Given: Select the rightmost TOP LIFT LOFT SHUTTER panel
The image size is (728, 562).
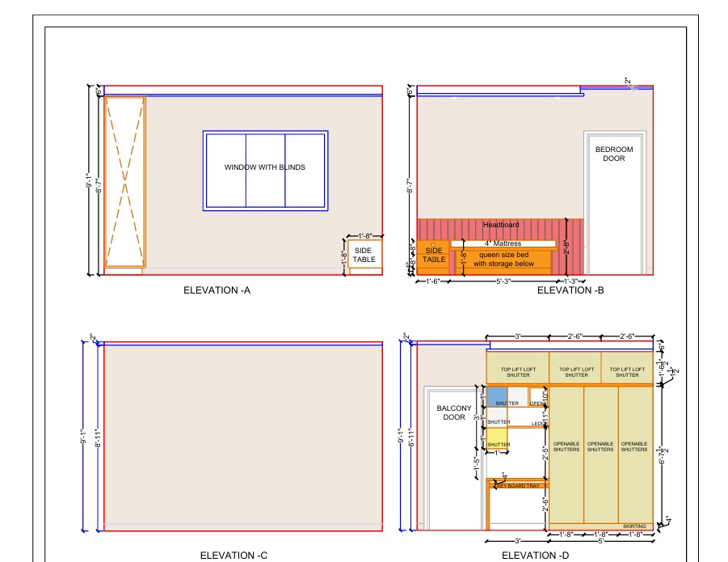Looking at the screenshot, I should 626,372.
